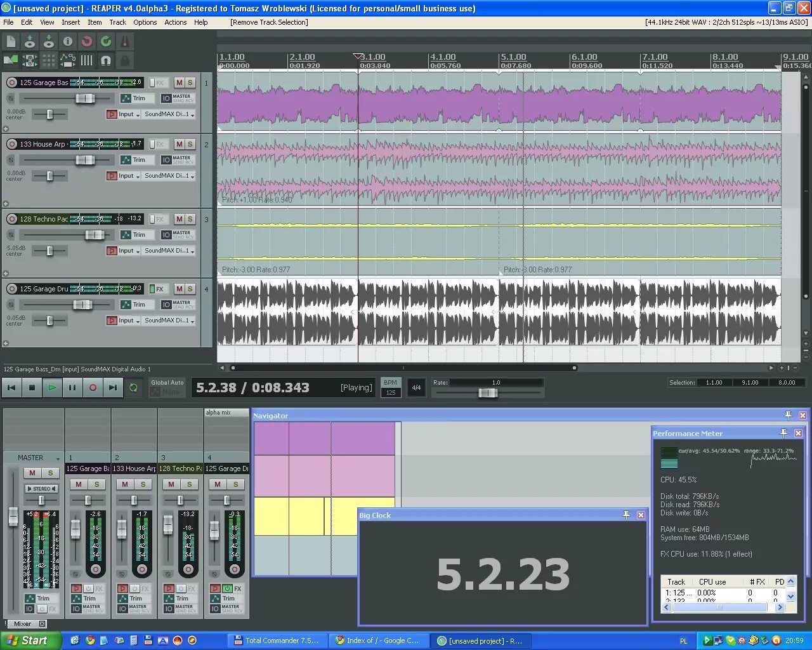Open the Insert menu
The width and height of the screenshot is (812, 650).
click(x=70, y=22)
